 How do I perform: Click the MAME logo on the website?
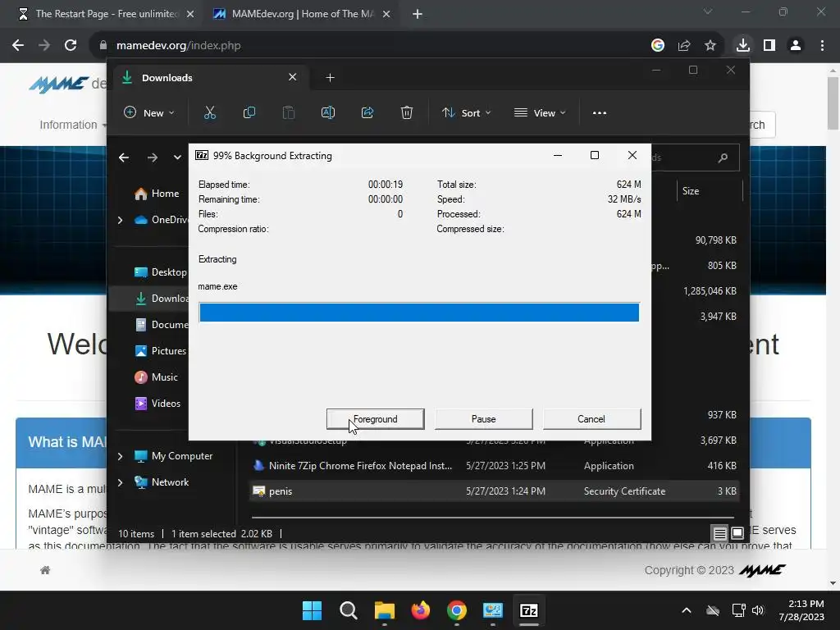tap(59, 84)
